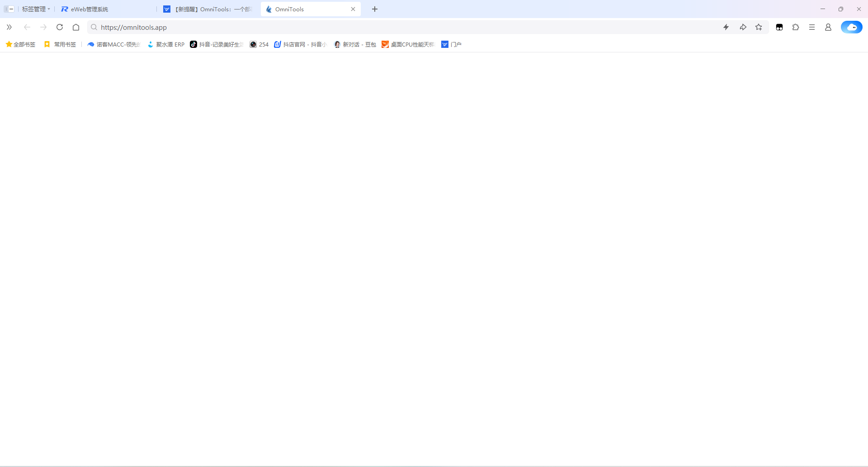Bookmark this page with the star icon
Screen dimensions: 868x467
[x=759, y=27]
